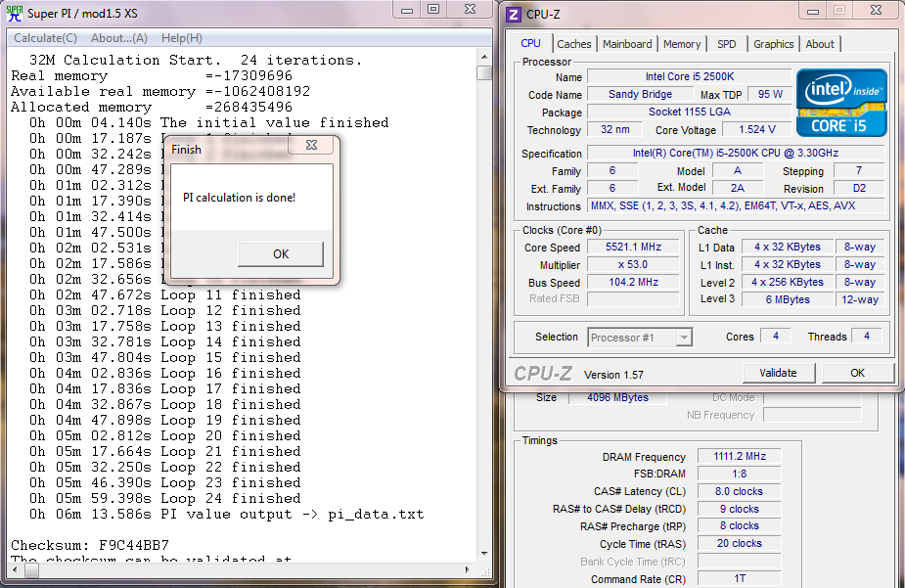Click the Loop 11 finished line in Super PI
Image resolution: width=905 pixels, height=588 pixels.
[x=165, y=294]
